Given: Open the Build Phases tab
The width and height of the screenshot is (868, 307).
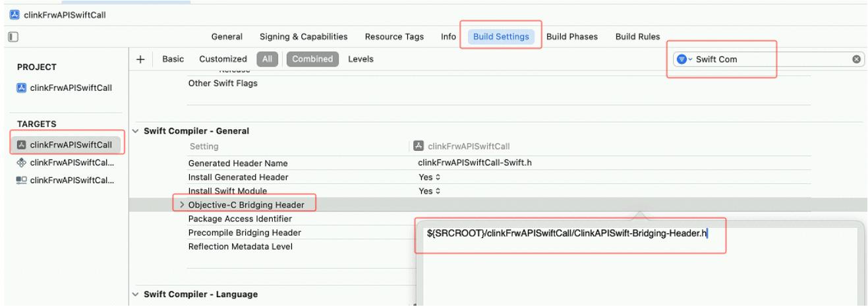Looking at the screenshot, I should pyautogui.click(x=572, y=36).
